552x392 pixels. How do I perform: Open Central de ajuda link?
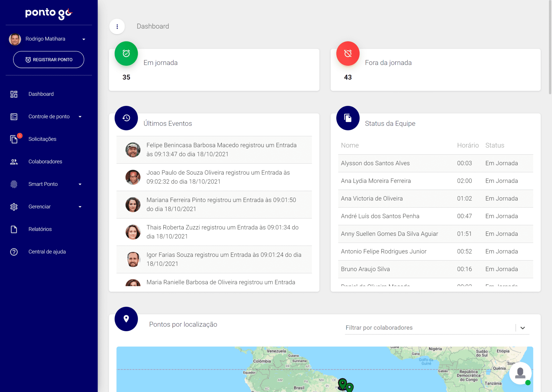47,252
